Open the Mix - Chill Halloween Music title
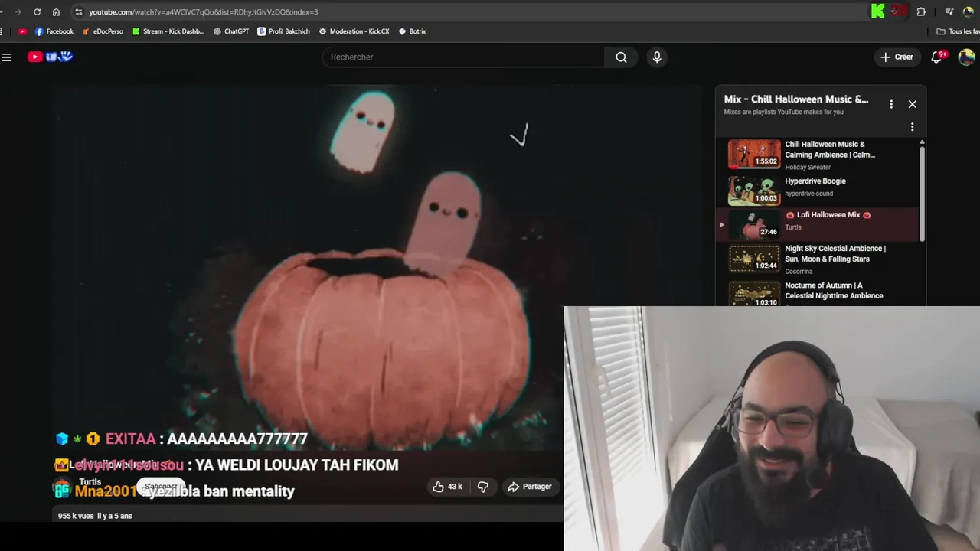 pos(796,99)
